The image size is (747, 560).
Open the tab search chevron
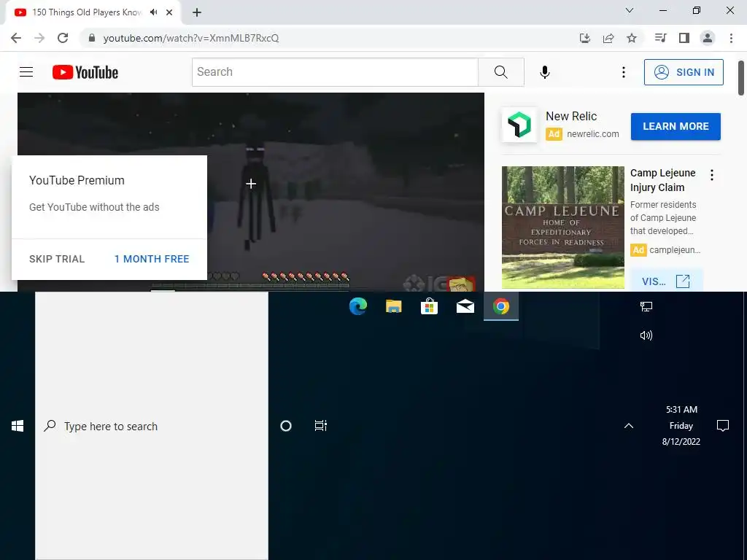coord(630,10)
